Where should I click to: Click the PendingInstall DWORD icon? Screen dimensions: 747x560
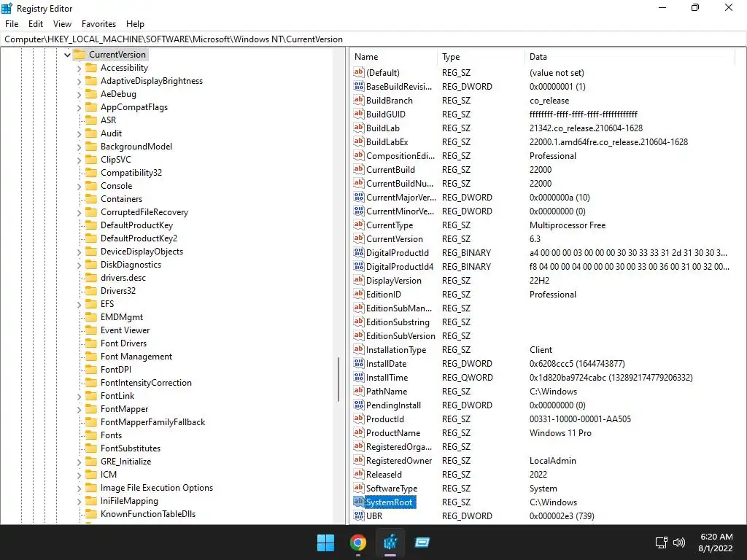359,405
